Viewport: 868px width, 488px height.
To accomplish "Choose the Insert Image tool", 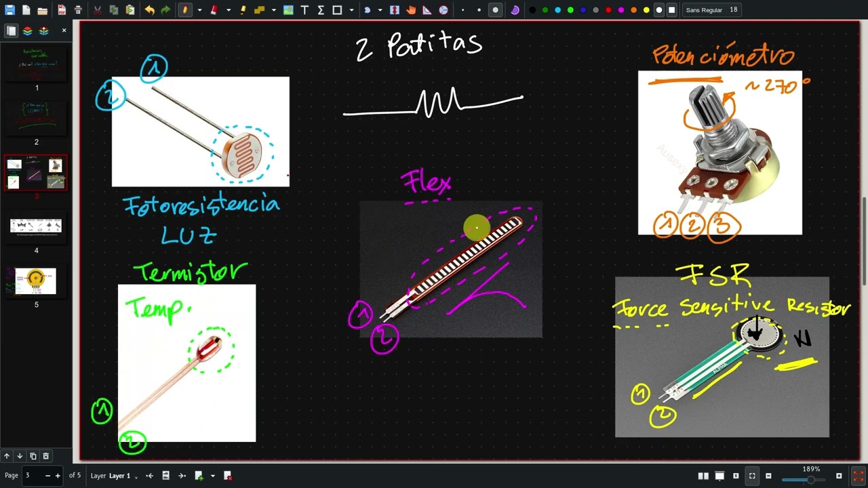I will pyautogui.click(x=288, y=10).
